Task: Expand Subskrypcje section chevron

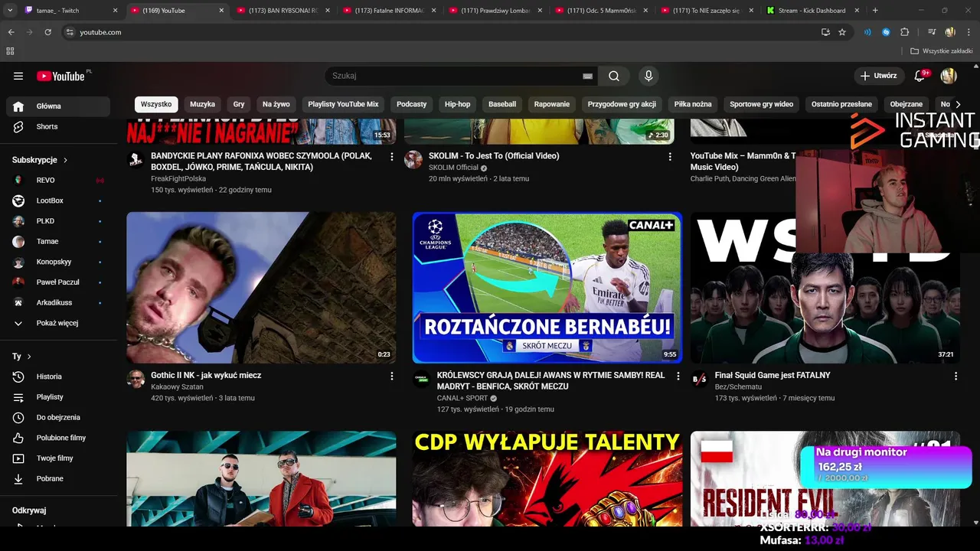Action: click(65, 160)
